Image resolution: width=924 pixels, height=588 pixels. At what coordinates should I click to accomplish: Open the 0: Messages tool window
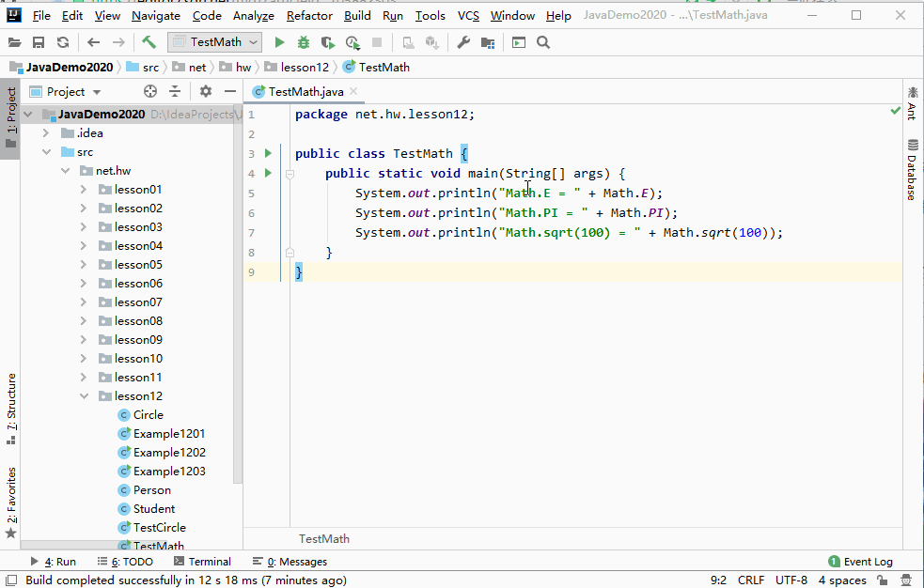[x=290, y=562]
